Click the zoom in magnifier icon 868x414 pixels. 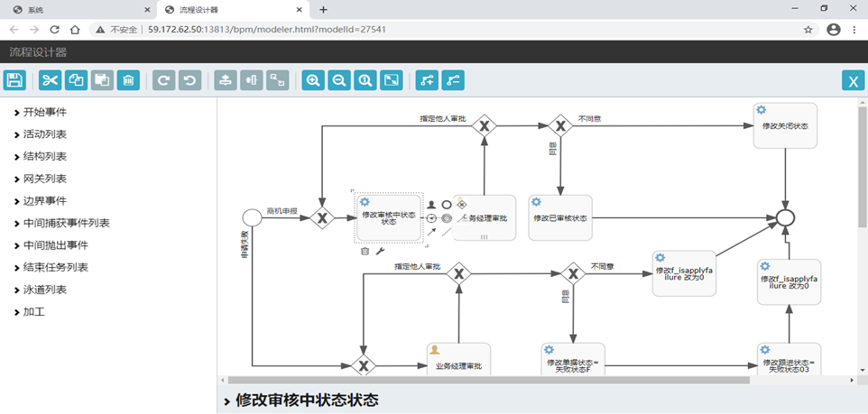point(313,80)
